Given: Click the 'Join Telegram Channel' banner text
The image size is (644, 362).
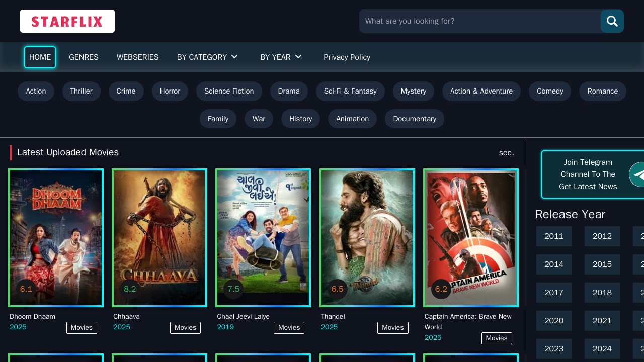Looking at the screenshot, I should pyautogui.click(x=588, y=174).
